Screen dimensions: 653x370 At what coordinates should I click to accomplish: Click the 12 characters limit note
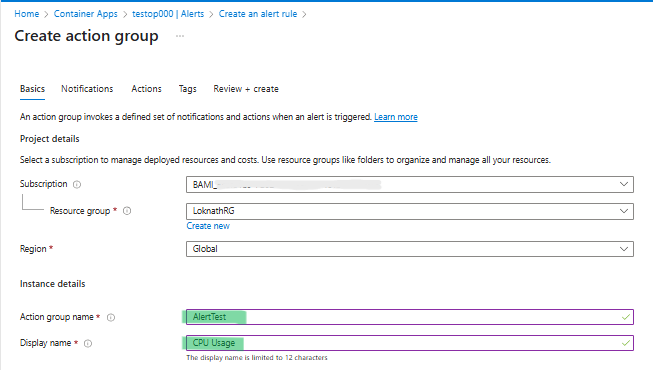coord(257,358)
